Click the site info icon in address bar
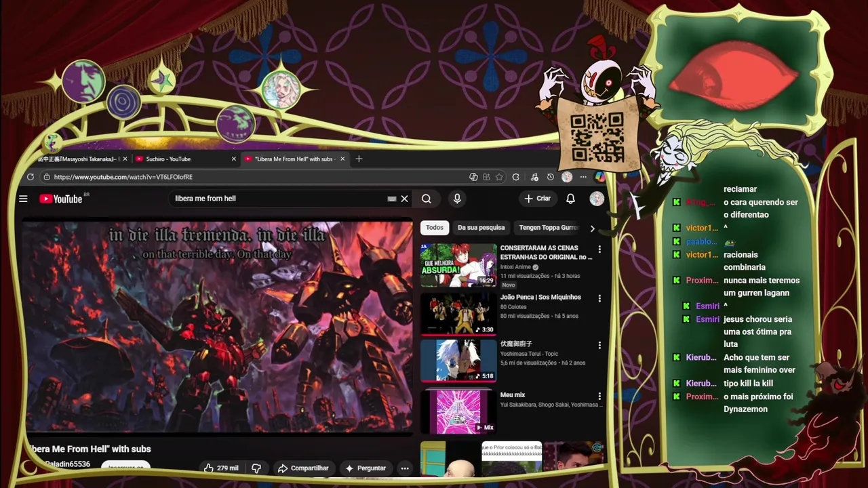The width and height of the screenshot is (868, 488). (x=46, y=177)
